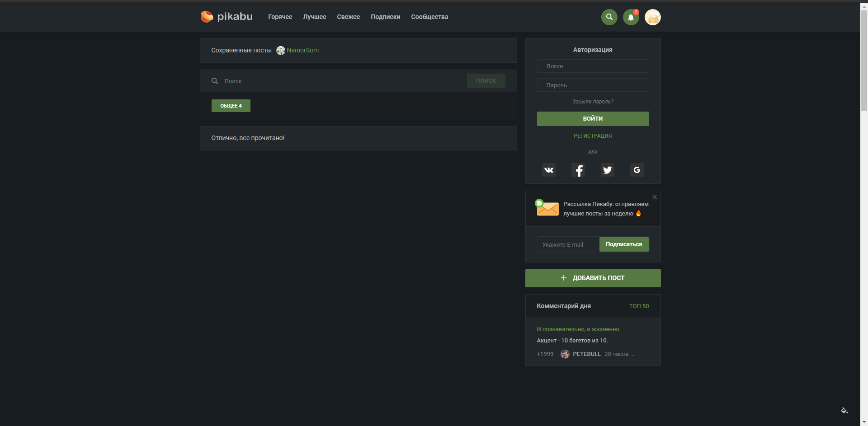Sign in with Google icon
The height and width of the screenshot is (426, 868).
(637, 170)
